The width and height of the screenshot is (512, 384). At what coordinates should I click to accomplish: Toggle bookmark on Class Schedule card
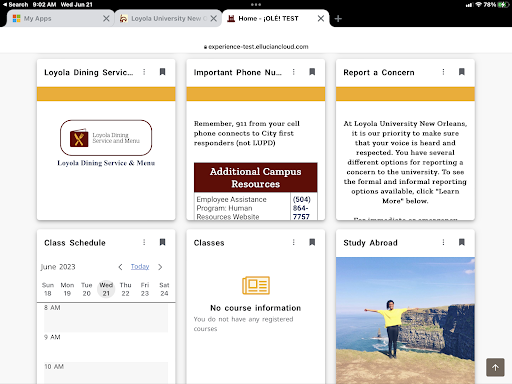tap(162, 242)
